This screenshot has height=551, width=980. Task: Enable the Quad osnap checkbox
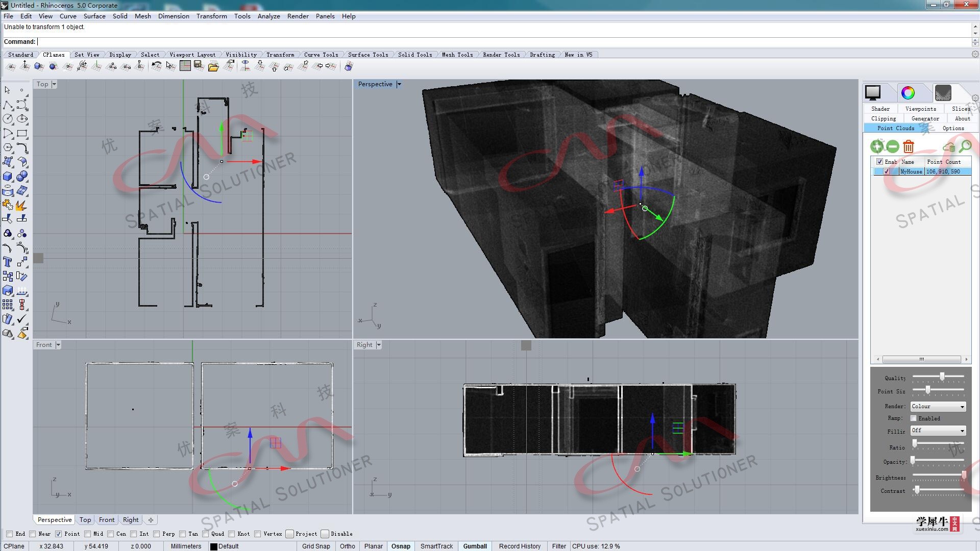coord(205,534)
